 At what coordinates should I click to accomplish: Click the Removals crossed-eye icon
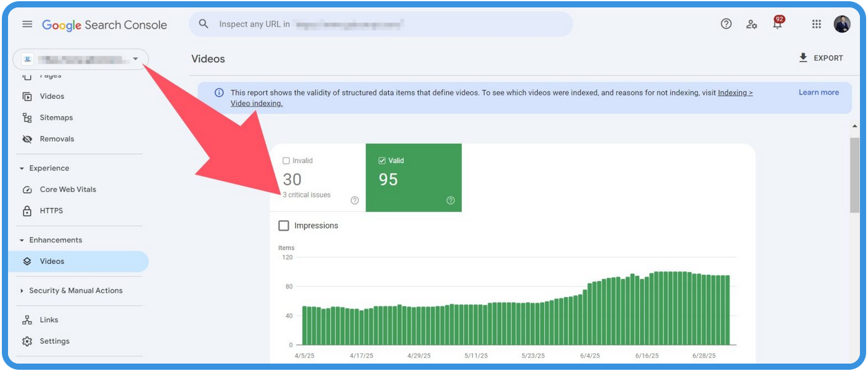point(27,139)
